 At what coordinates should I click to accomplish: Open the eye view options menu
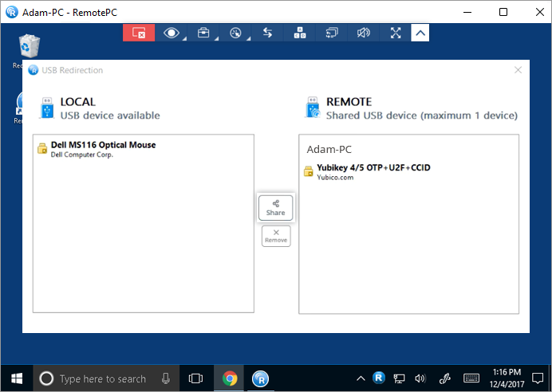(171, 33)
